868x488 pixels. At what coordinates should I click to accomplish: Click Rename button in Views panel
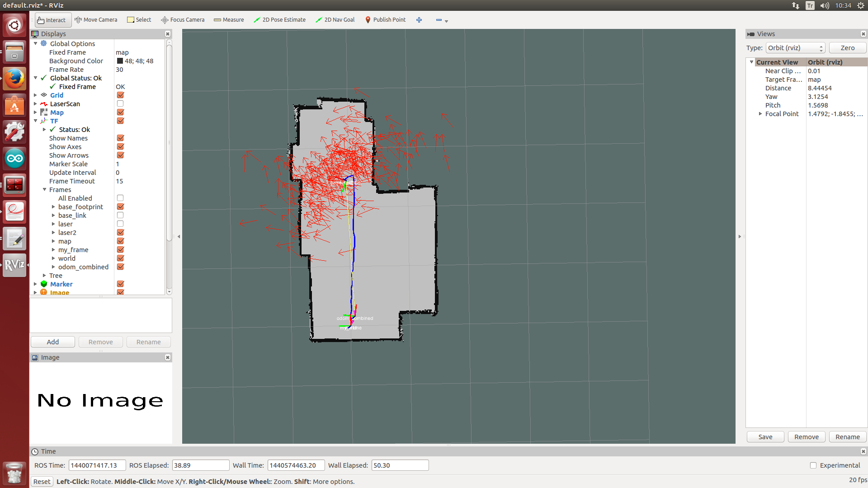(848, 437)
